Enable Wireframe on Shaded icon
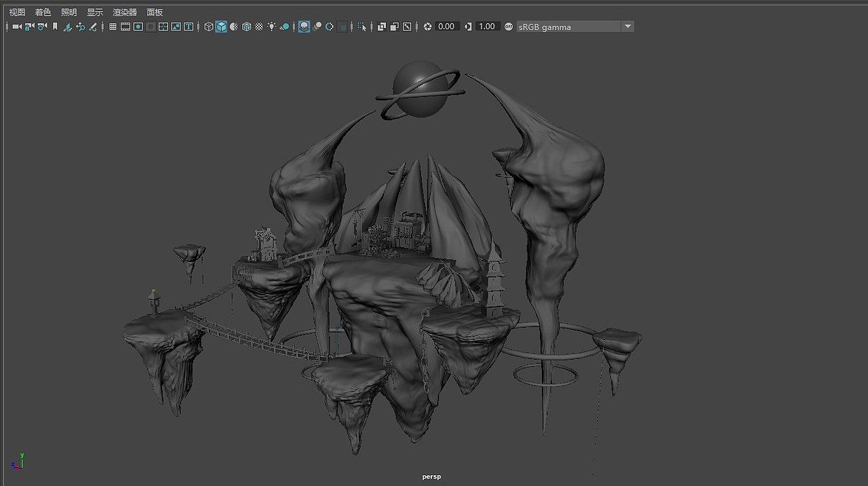Viewport: 868px width, 486px height. [247, 26]
